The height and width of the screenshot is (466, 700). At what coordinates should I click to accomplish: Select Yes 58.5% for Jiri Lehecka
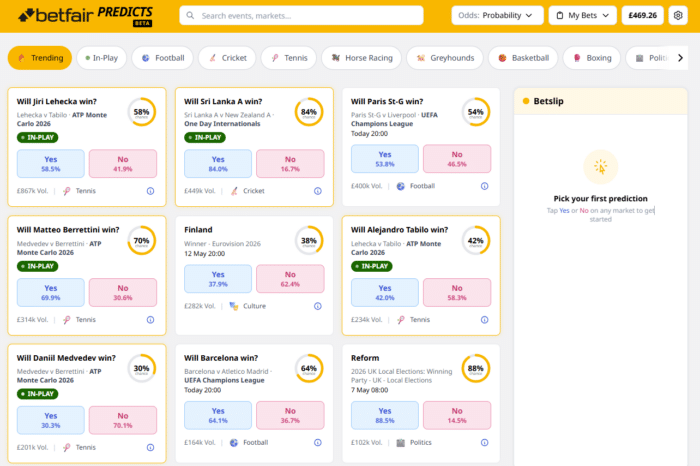(50, 163)
